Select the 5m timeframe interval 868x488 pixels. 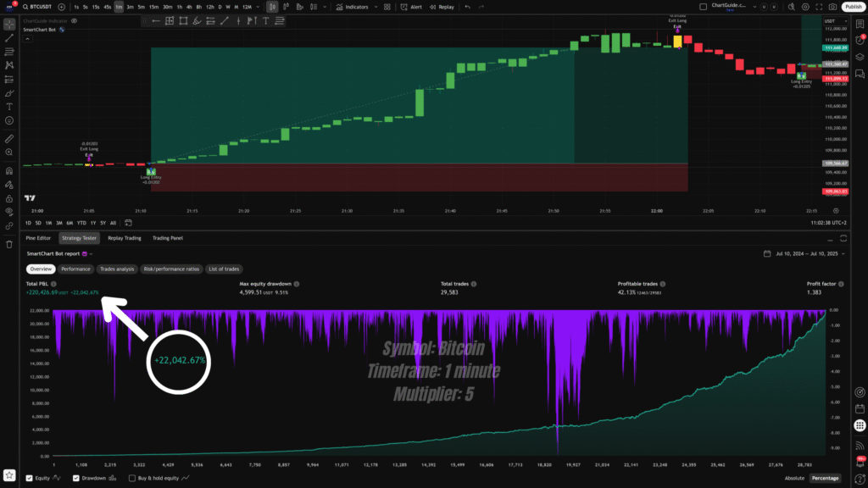[x=142, y=7]
